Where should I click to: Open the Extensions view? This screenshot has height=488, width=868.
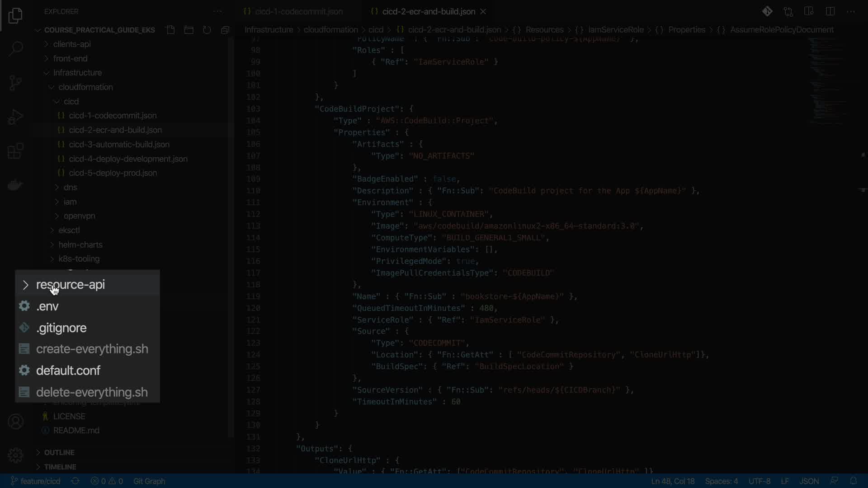pos(15,151)
